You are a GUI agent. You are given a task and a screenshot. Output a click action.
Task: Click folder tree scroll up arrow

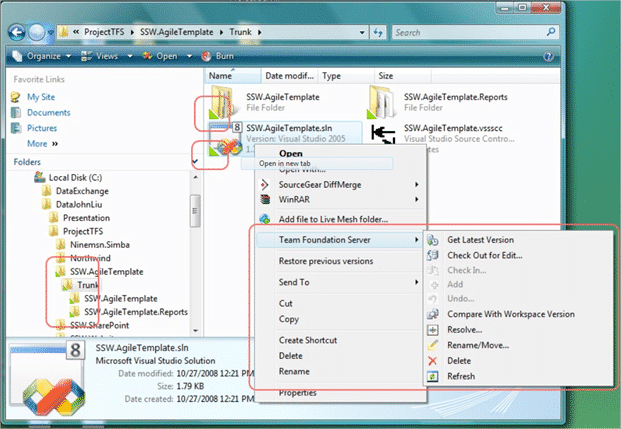tap(195, 177)
